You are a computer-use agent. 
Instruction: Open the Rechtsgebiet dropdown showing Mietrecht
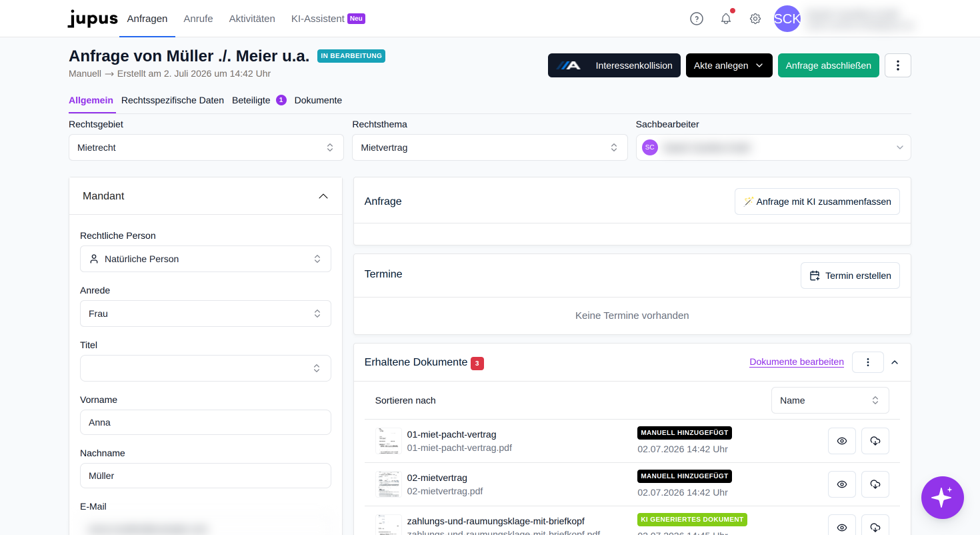pyautogui.click(x=206, y=147)
